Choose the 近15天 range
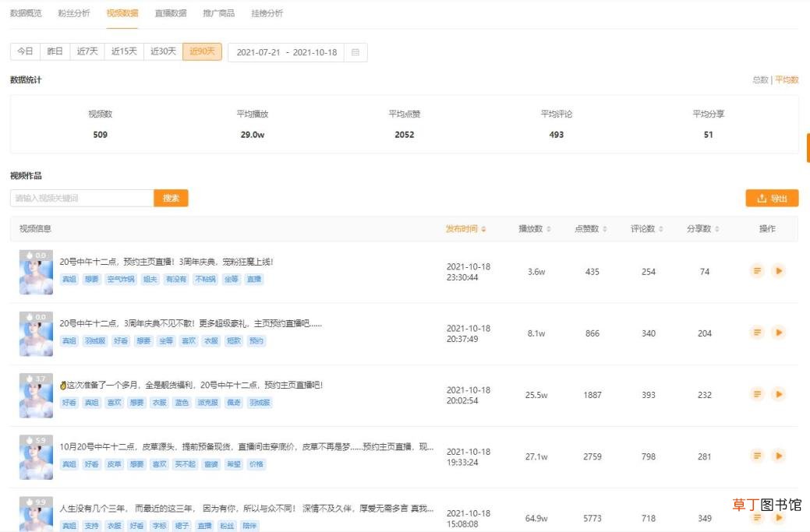 pos(124,51)
